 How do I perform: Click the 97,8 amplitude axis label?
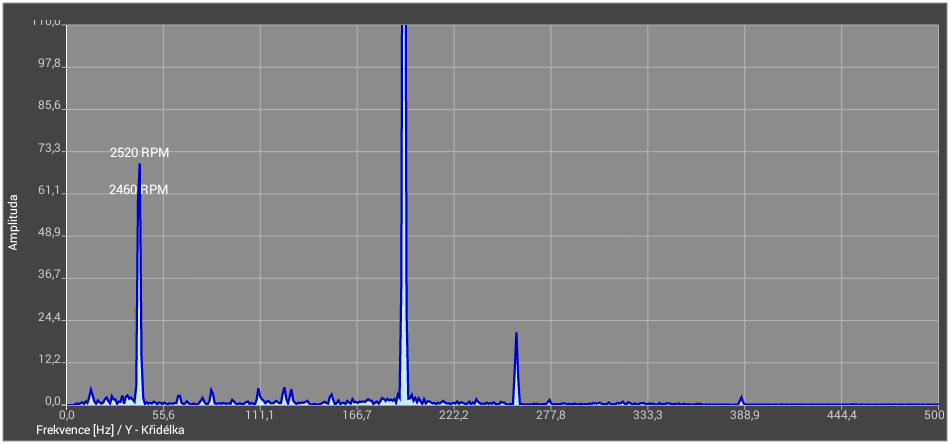point(48,64)
